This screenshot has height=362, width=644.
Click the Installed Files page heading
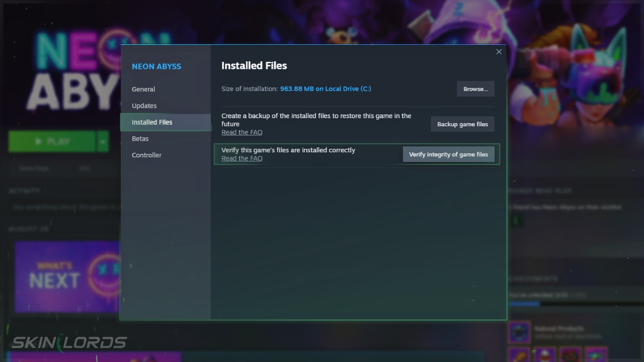pos(254,66)
